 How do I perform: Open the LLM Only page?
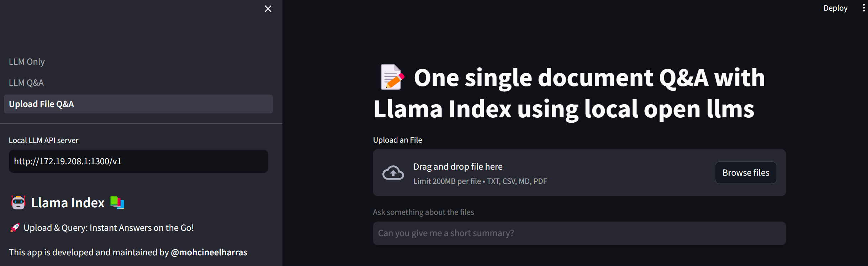[x=27, y=62]
